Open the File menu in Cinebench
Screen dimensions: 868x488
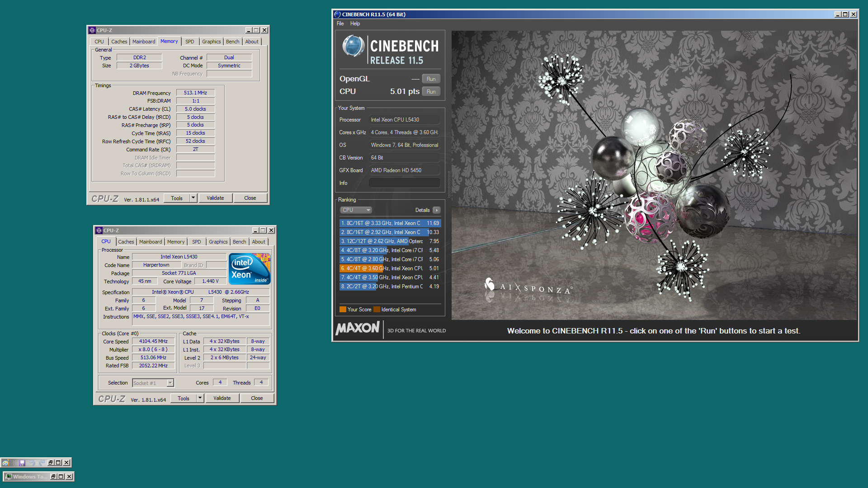(340, 23)
